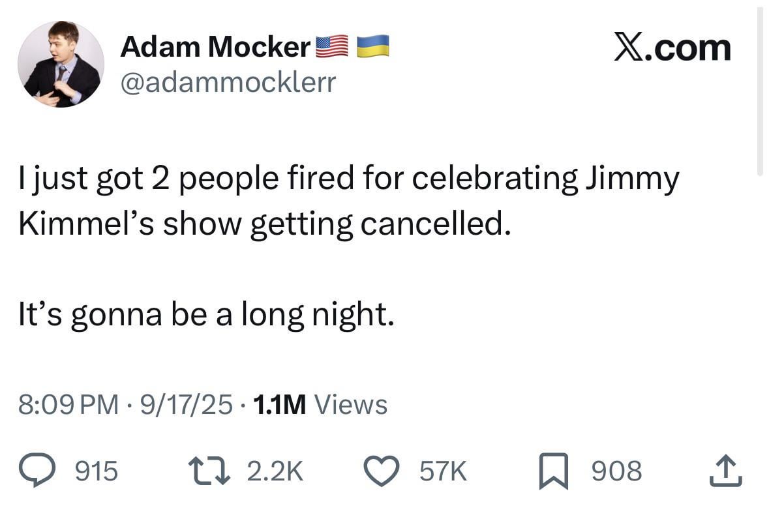The width and height of the screenshot is (769, 532).
Task: Click the share upload arrow icon
Action: (x=726, y=471)
